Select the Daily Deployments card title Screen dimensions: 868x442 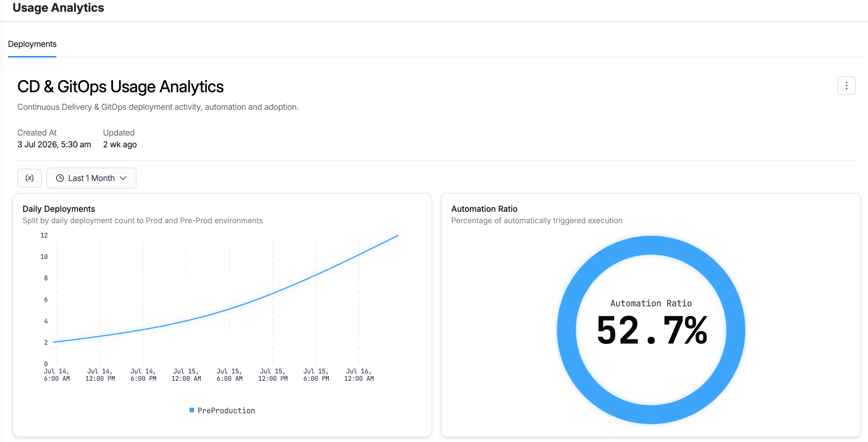59,209
